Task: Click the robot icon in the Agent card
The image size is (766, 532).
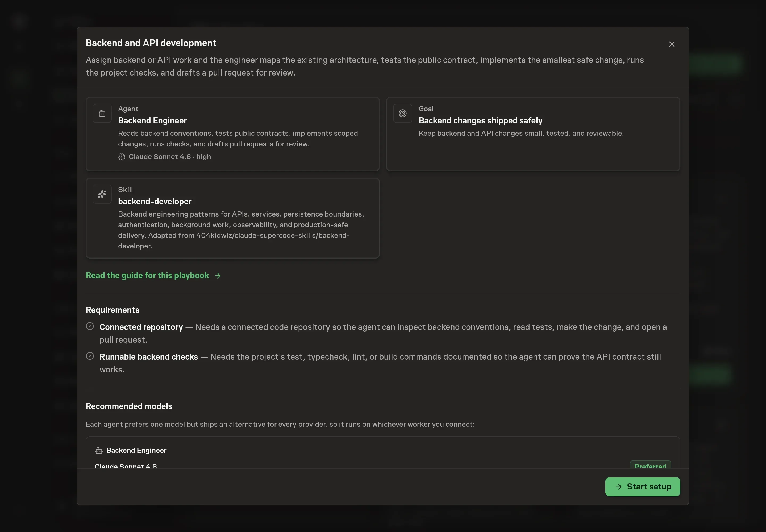Action: click(x=102, y=113)
